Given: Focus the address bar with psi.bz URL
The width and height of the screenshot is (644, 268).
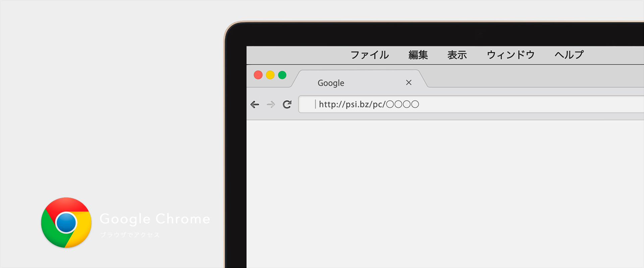Looking at the screenshot, I should coord(471,104).
